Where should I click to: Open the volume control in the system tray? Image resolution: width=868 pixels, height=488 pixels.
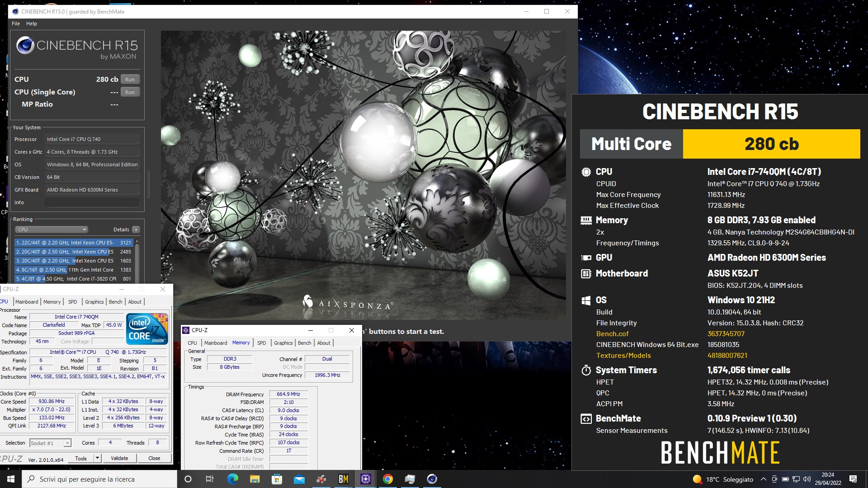coord(807,479)
